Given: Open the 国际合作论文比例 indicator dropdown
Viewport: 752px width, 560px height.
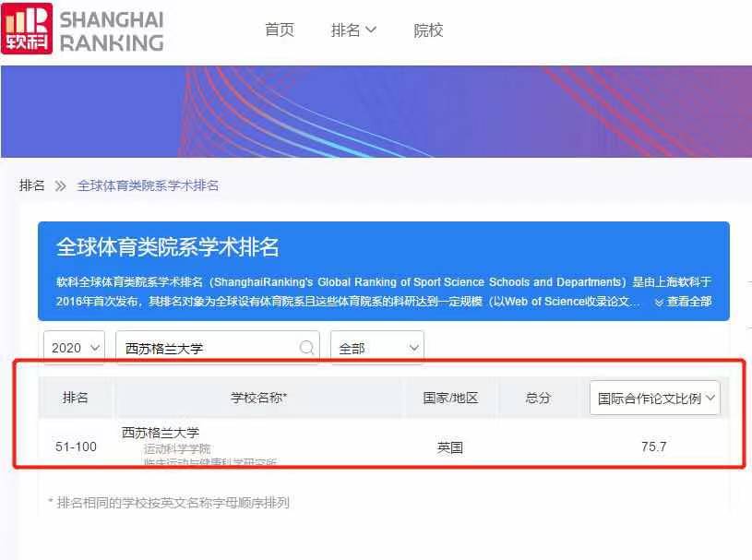Looking at the screenshot, I should [x=655, y=398].
